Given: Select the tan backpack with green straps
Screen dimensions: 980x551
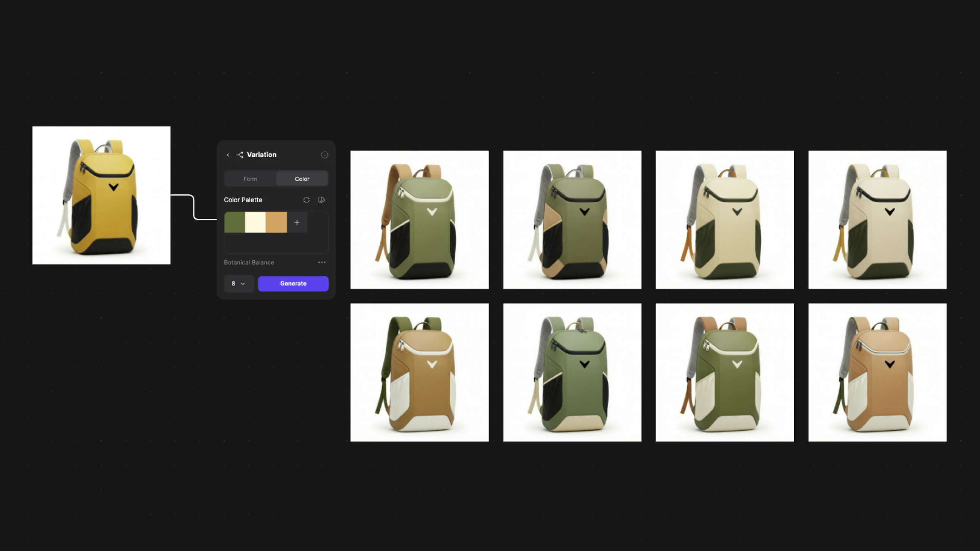Looking at the screenshot, I should point(419,372).
